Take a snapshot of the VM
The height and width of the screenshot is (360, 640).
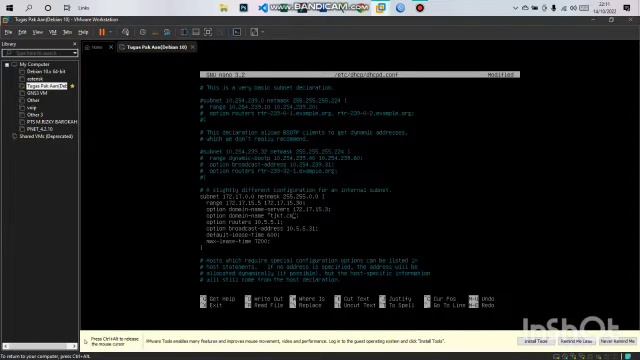click(142, 32)
